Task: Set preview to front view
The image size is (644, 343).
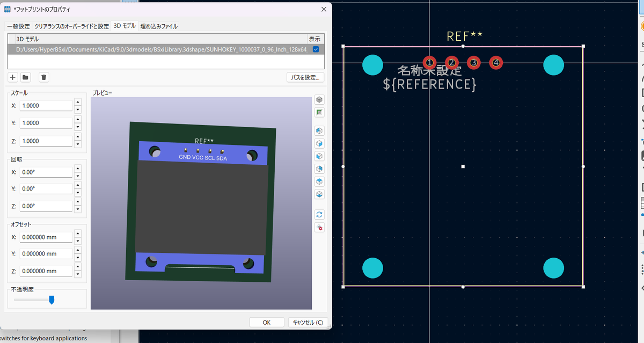Action: [319, 156]
